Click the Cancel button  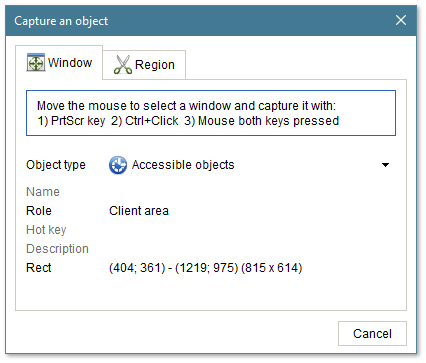coord(372,334)
